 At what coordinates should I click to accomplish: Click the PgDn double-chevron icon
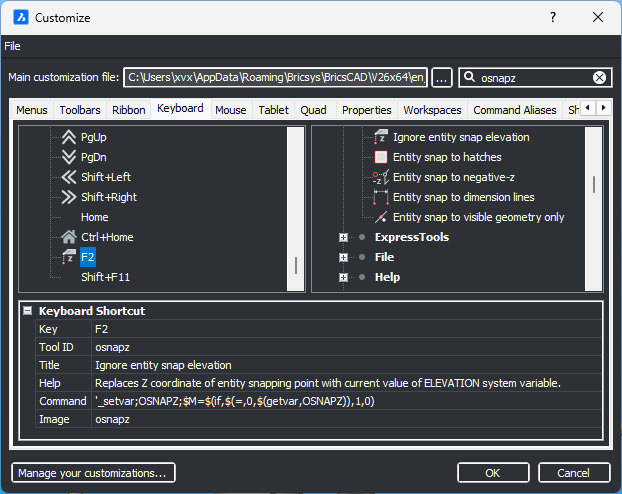[69, 157]
